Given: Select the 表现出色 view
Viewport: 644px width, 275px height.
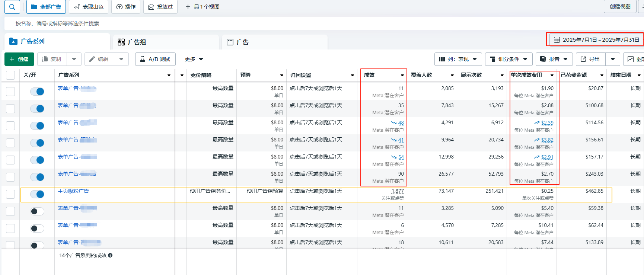Looking at the screenshot, I should [x=89, y=7].
